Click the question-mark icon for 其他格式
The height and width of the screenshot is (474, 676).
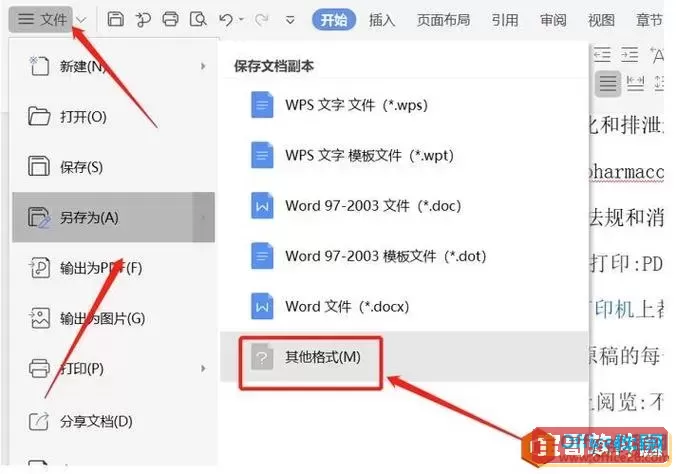coord(262,357)
